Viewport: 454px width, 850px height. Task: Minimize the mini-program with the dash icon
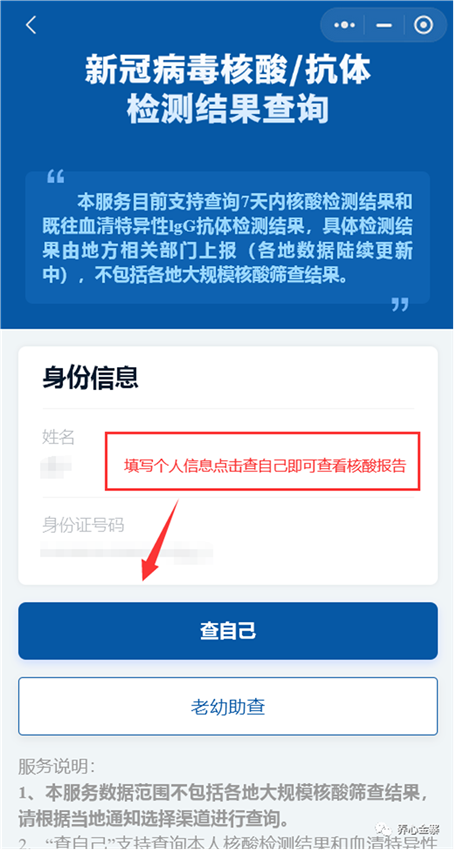pos(384,25)
